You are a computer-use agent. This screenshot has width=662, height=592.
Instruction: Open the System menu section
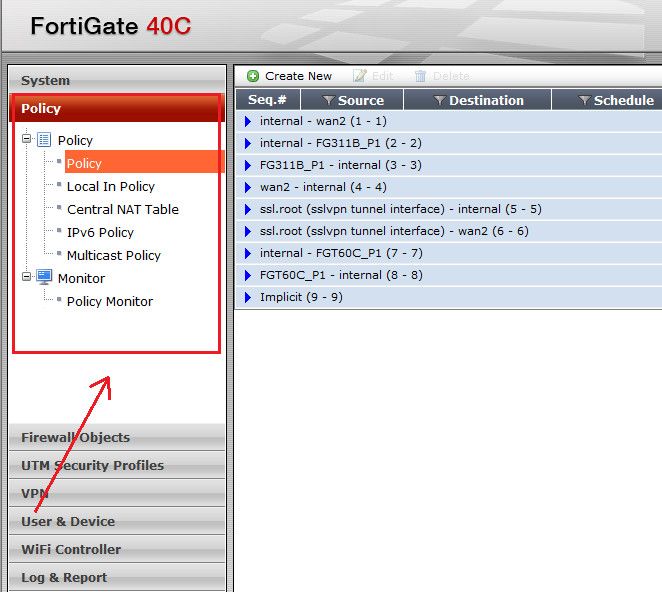[x=117, y=80]
